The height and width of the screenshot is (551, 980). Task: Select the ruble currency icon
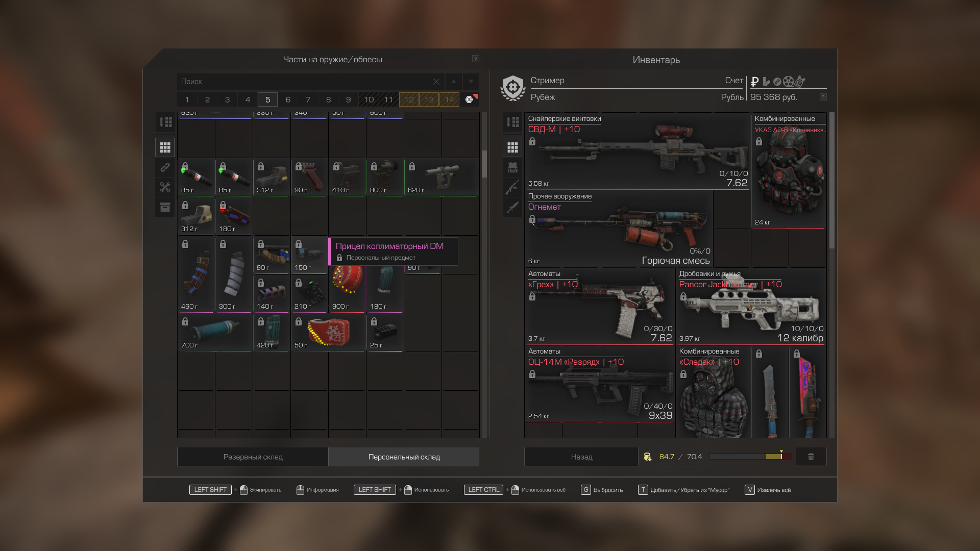pyautogui.click(x=755, y=82)
